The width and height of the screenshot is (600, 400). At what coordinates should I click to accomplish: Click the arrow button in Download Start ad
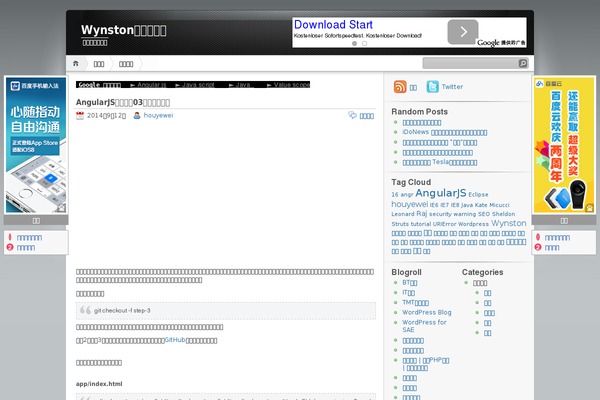(x=463, y=32)
